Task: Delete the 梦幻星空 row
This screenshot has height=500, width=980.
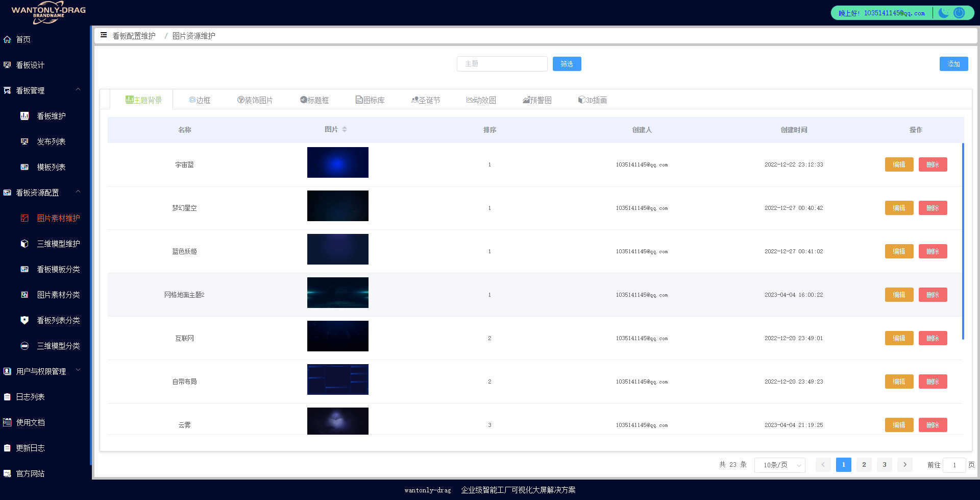Action: [933, 208]
